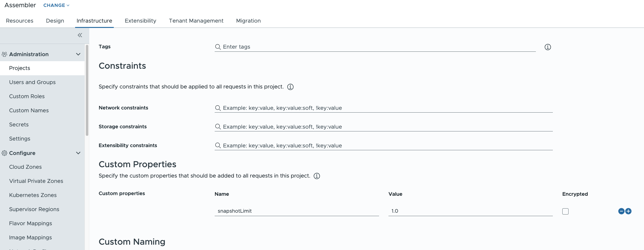Open Users and Groups in the sidebar
Image resolution: width=644 pixels, height=250 pixels.
click(32, 82)
